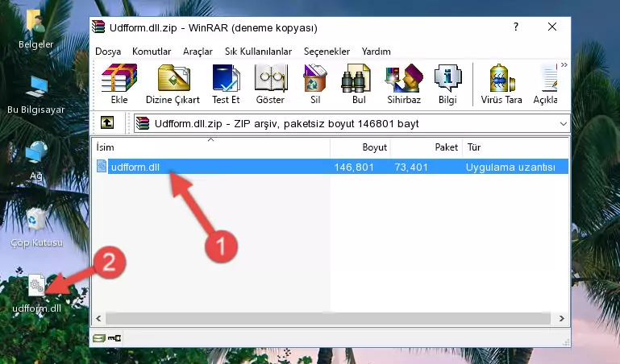Screen dimensions: 620x364
Task: Open the Sık Kullanılanlar menu
Action: (x=258, y=52)
